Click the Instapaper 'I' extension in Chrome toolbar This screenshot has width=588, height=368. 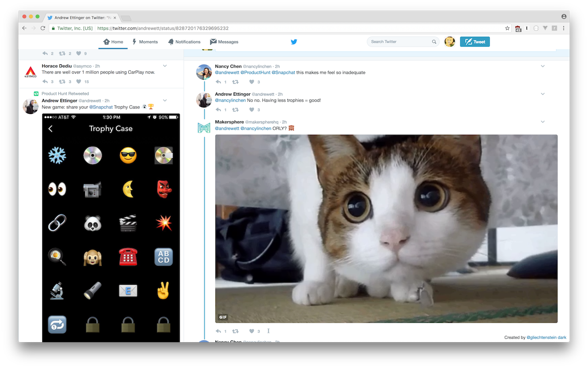[x=527, y=28]
